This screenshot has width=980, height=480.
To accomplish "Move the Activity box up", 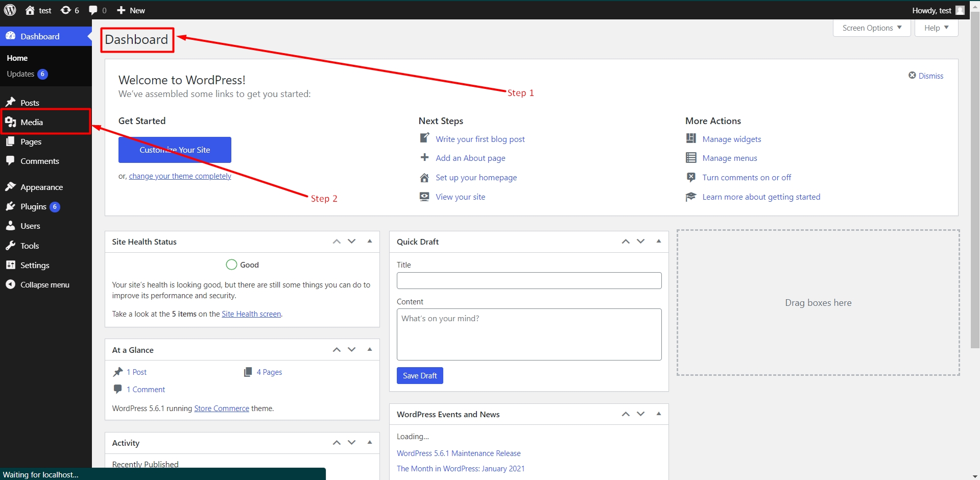I will click(x=337, y=442).
